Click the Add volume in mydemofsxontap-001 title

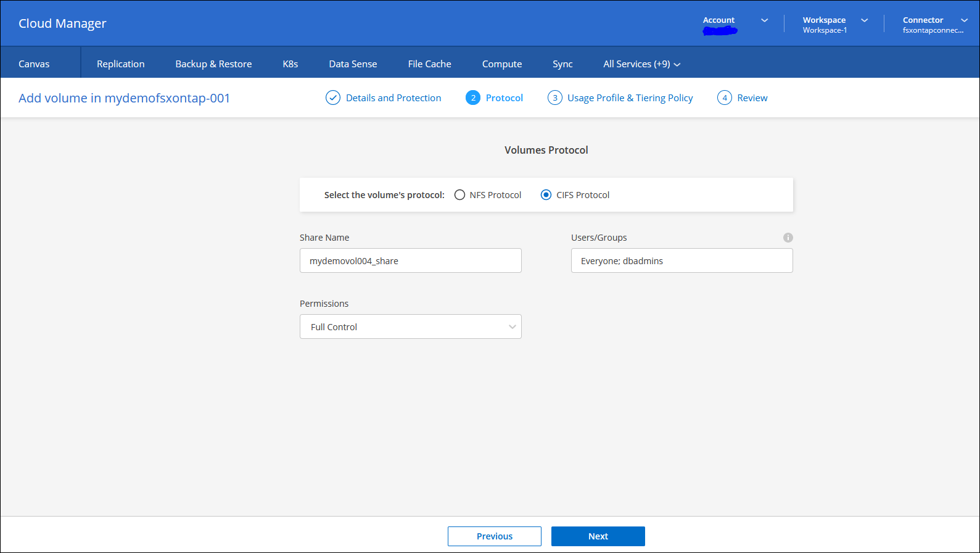coord(124,98)
